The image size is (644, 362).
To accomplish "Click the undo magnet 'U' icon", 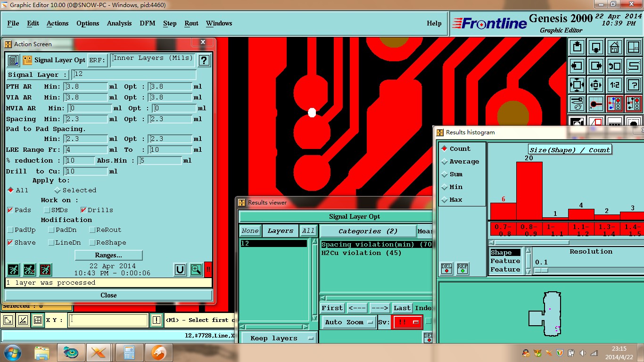I will (180, 270).
